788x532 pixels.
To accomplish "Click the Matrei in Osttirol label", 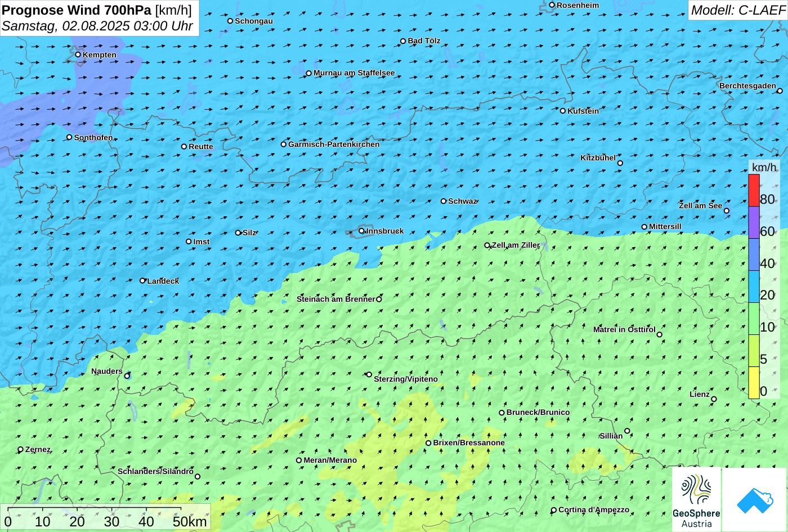I will click(624, 329).
